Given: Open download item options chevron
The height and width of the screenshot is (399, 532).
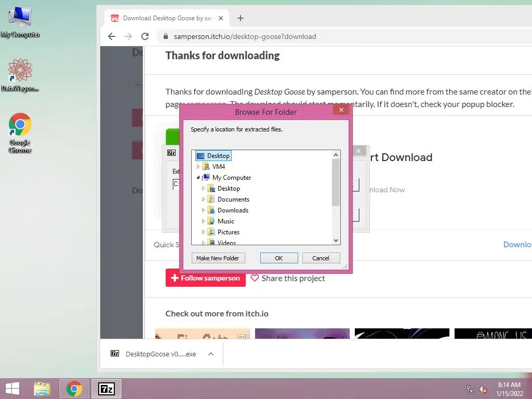Looking at the screenshot, I should click(211, 354).
